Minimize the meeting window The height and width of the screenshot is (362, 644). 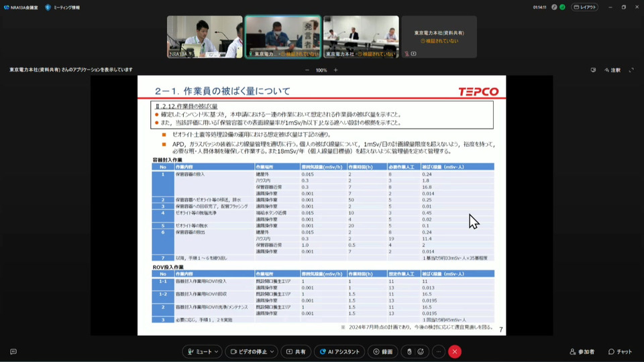pyautogui.click(x=610, y=7)
